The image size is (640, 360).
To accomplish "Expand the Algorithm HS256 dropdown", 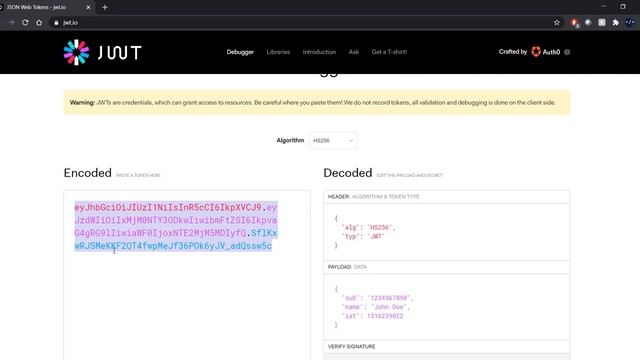I will pyautogui.click(x=333, y=140).
